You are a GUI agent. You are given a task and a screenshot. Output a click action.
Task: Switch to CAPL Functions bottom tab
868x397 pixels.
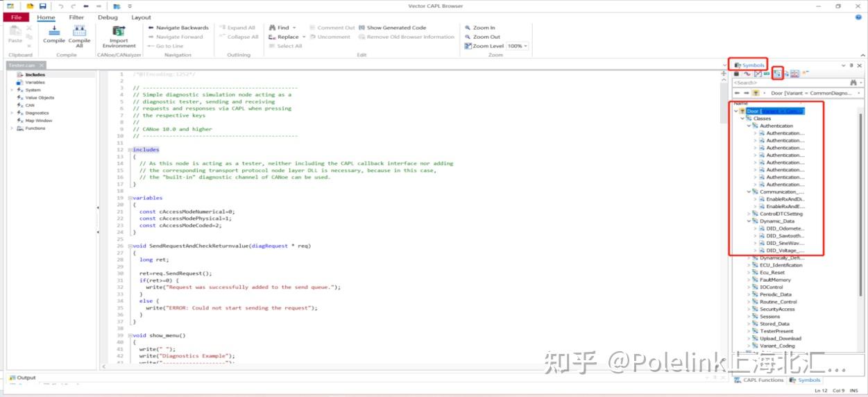[x=759, y=380]
